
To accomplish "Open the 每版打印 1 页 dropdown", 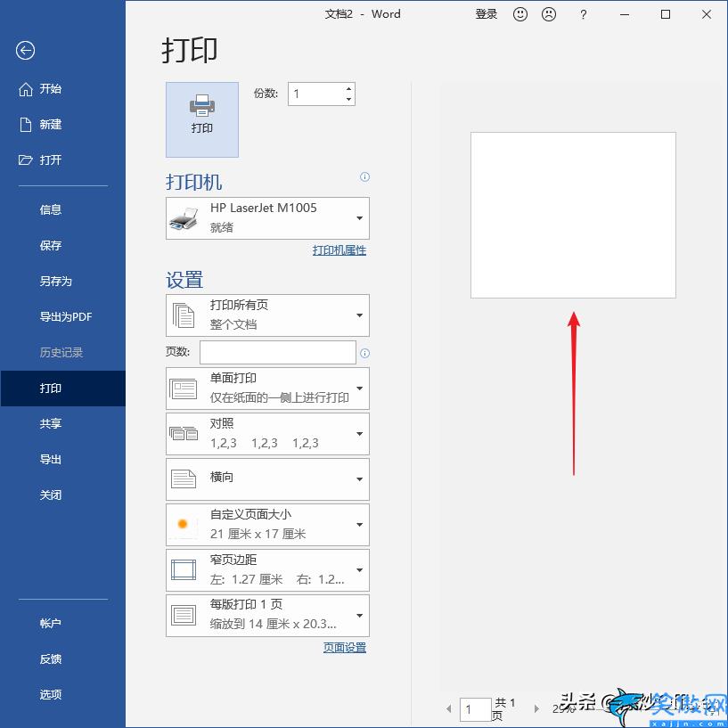I will tap(267, 616).
